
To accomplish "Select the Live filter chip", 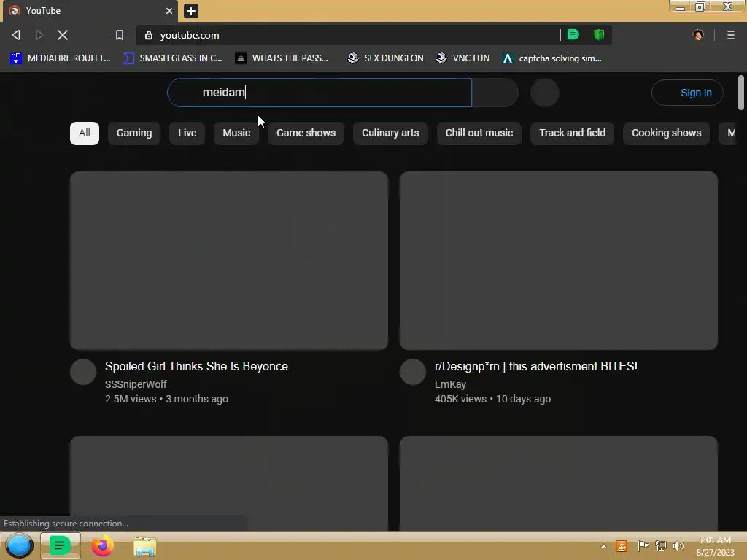I will (x=187, y=133).
